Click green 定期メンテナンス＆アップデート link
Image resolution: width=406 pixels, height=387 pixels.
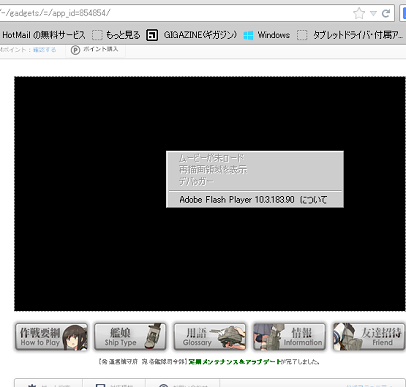click(x=235, y=362)
